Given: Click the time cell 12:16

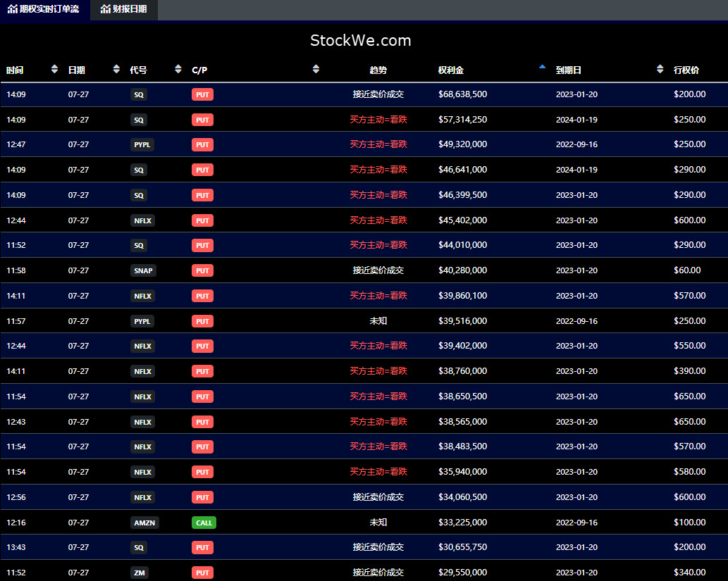Looking at the screenshot, I should (16, 522).
